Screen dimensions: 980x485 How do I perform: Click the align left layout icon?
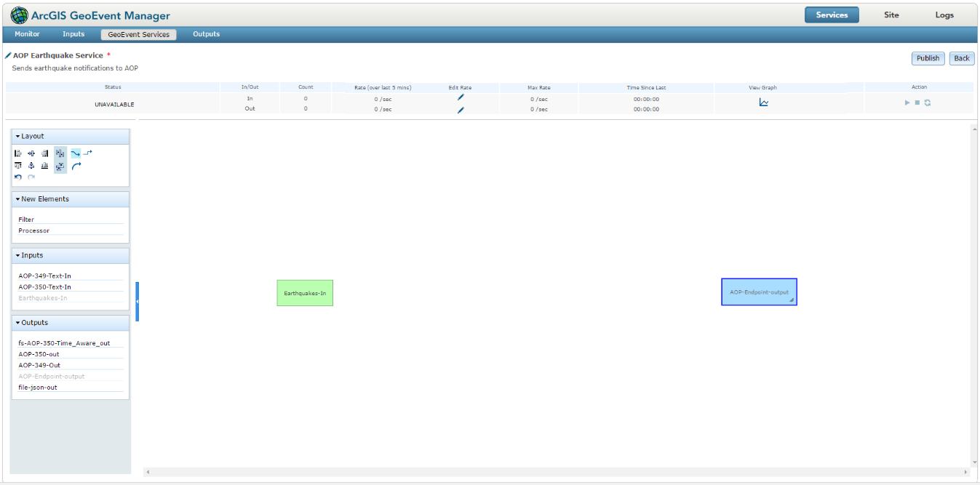point(18,153)
